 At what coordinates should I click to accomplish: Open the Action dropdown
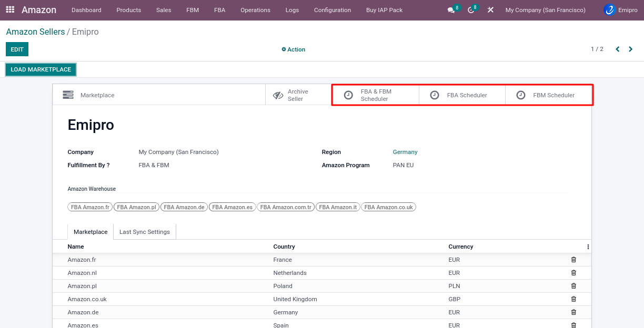[x=294, y=49]
